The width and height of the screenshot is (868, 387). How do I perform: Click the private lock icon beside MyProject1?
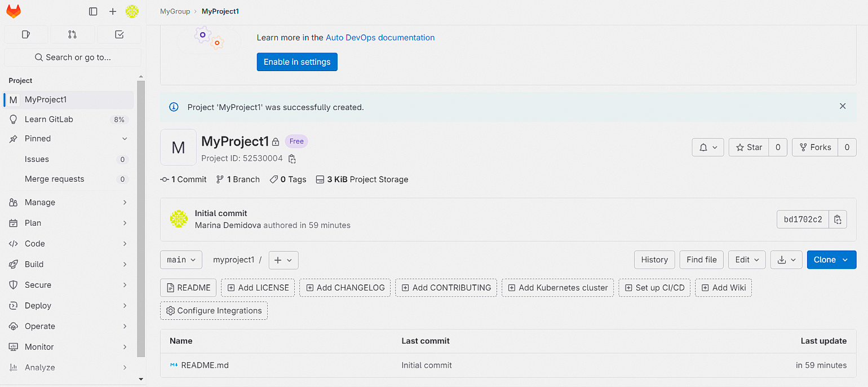[276, 142]
